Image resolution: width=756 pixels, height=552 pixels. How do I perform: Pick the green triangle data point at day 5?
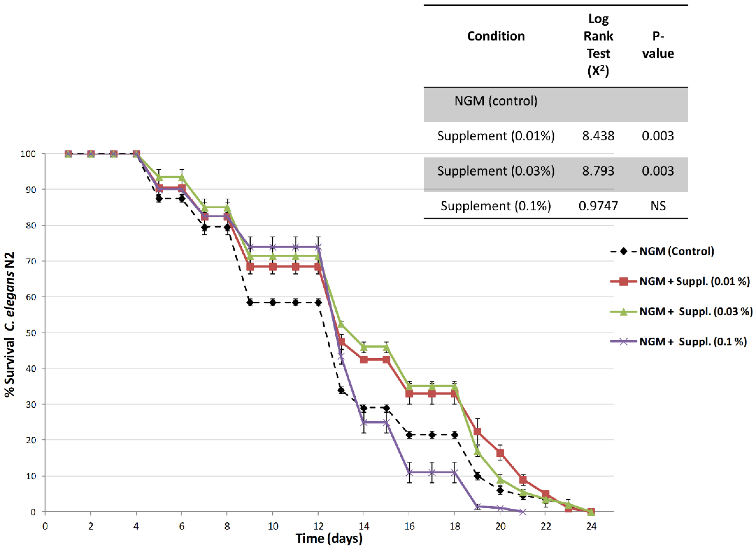pyautogui.click(x=159, y=177)
